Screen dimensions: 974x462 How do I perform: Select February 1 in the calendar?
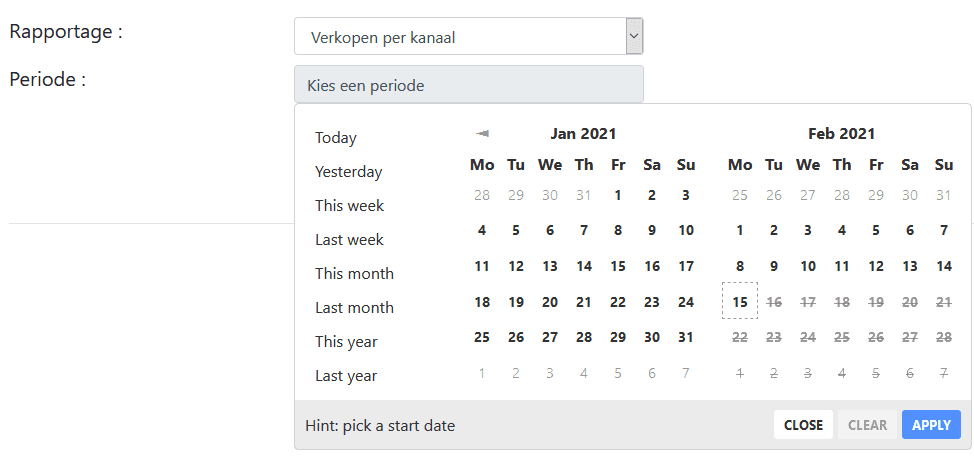(740, 230)
